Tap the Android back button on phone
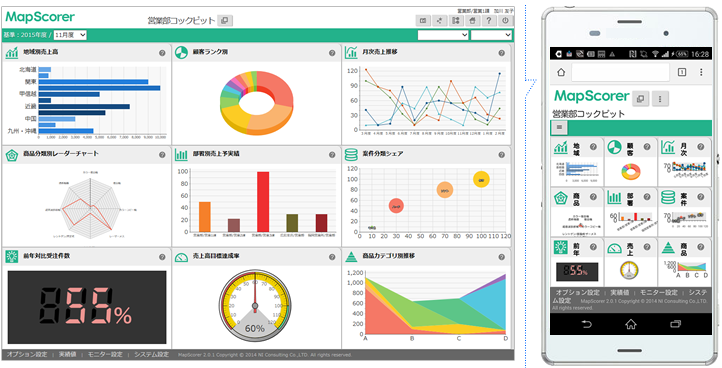The image size is (722, 368). [587, 324]
